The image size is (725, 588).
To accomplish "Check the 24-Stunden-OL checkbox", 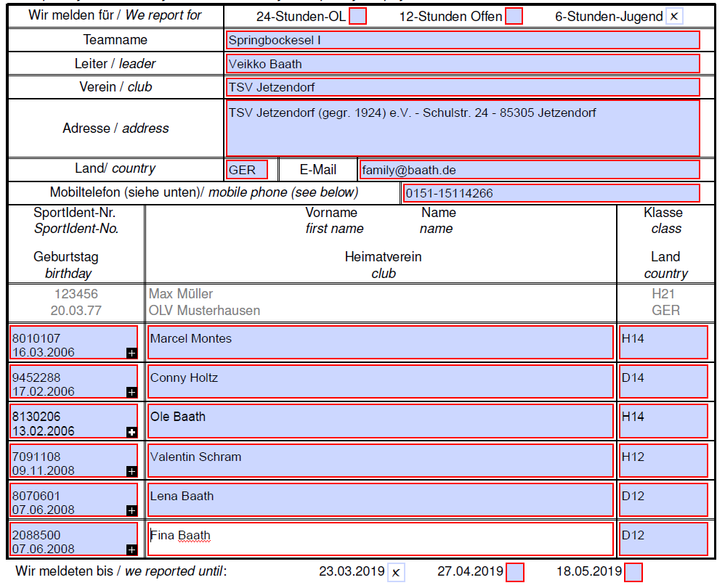I will coord(358,16).
